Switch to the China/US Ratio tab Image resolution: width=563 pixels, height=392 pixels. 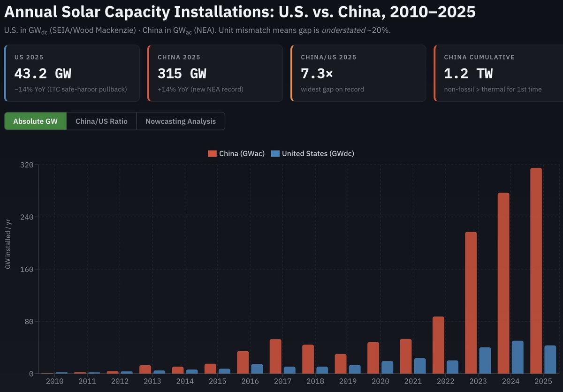coord(101,121)
